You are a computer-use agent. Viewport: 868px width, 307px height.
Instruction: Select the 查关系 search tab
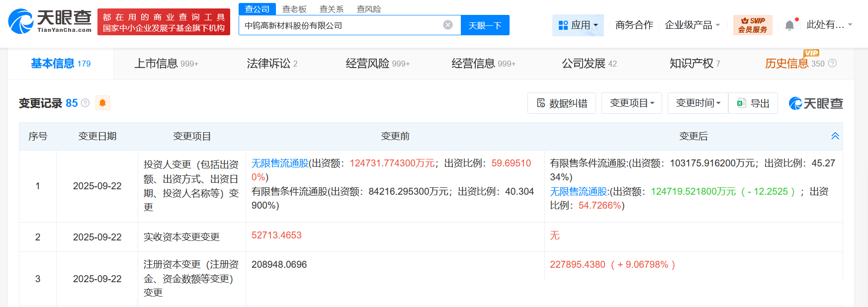click(332, 9)
